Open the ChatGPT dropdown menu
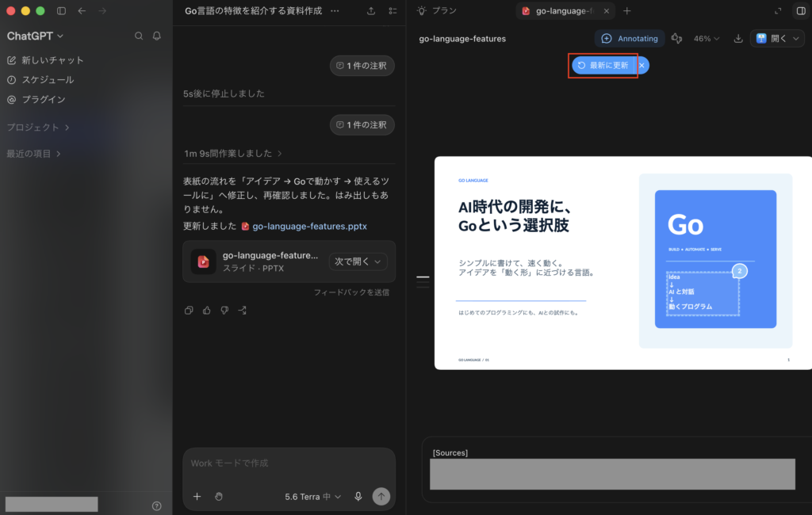Screen dimensions: 812x515 point(35,36)
